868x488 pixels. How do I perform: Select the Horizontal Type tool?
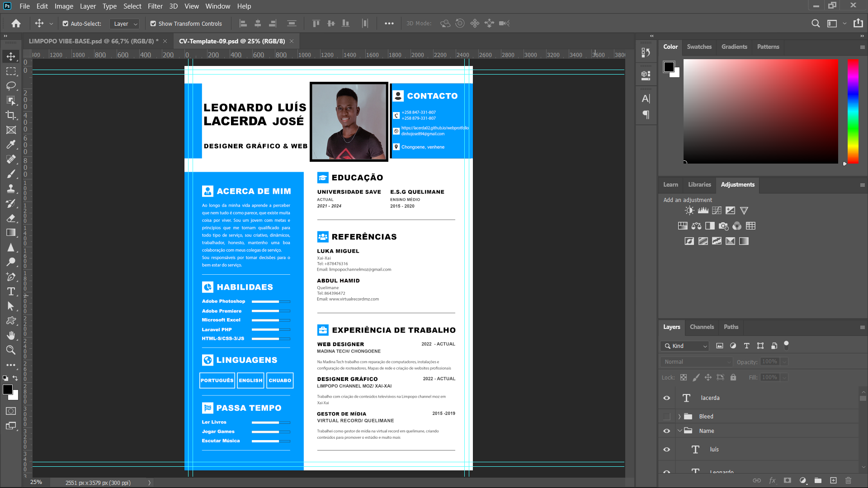tap(11, 291)
